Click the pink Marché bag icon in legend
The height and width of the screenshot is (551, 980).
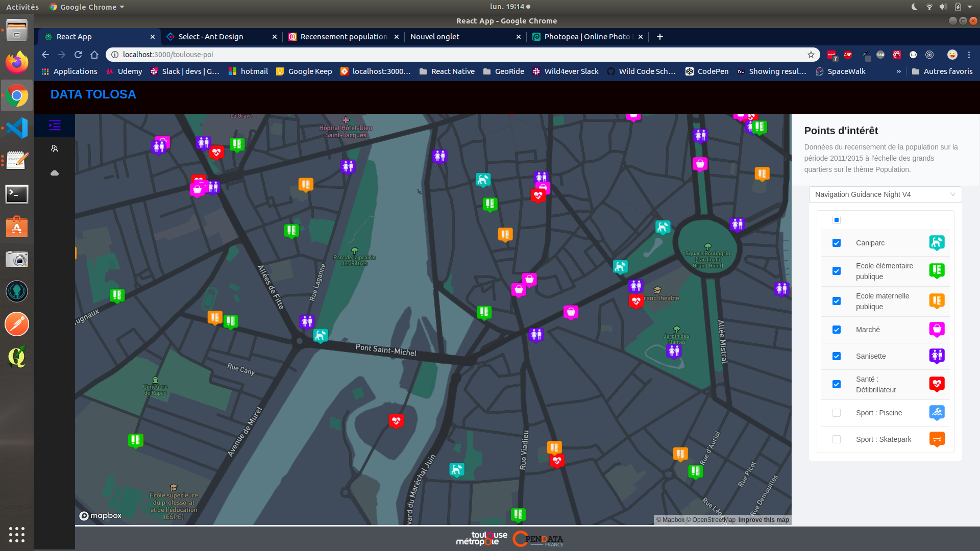(x=937, y=330)
